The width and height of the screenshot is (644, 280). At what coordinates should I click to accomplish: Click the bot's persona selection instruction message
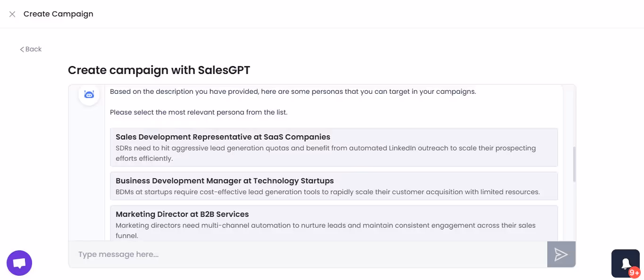pos(198,112)
